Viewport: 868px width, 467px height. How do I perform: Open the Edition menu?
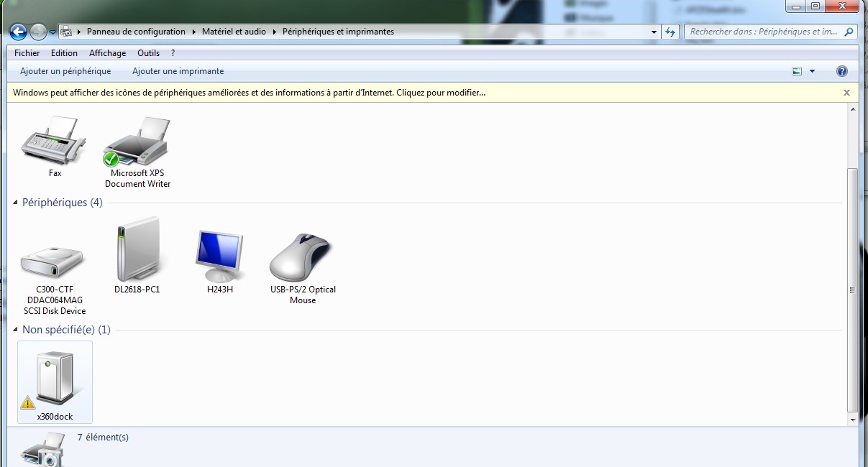64,53
